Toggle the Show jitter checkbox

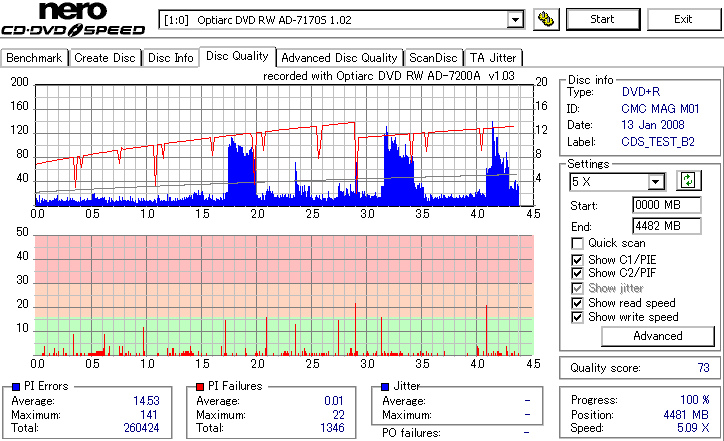pos(577,288)
